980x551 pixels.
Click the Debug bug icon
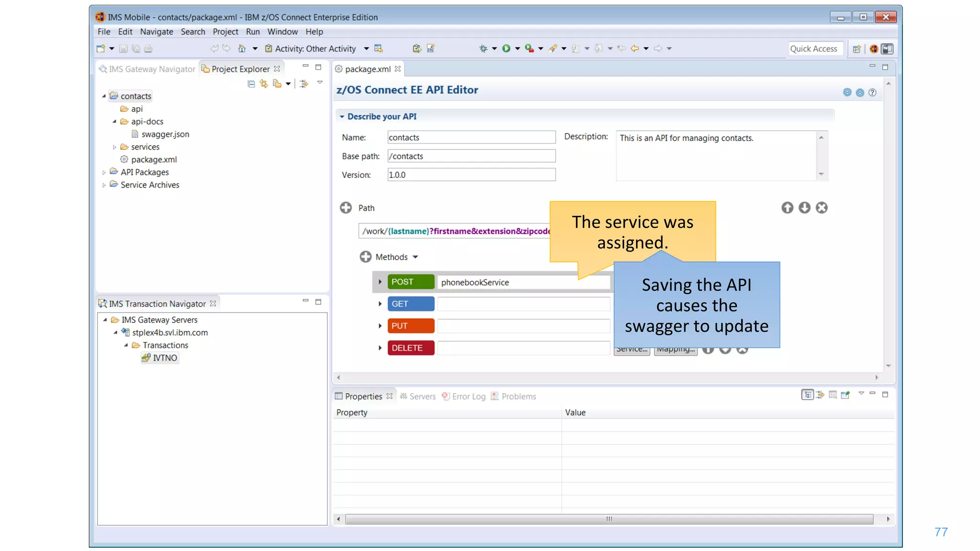483,48
